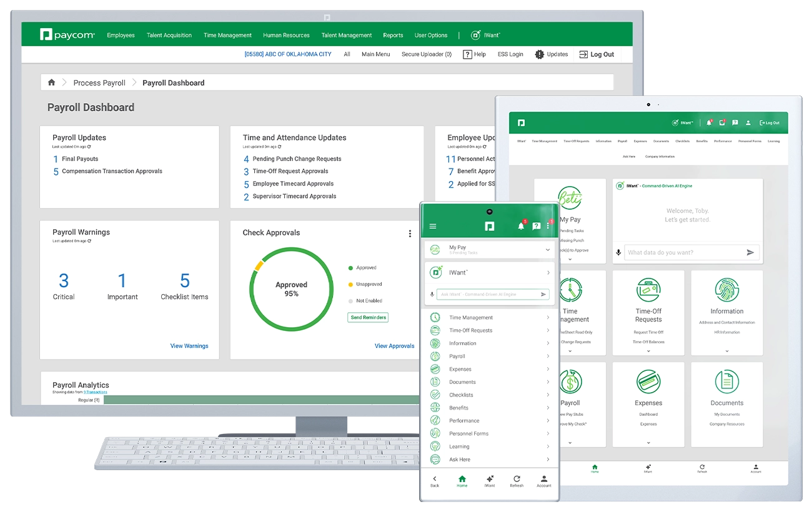Open phone three-dot overflow menu
The height and width of the screenshot is (512, 812).
(548, 226)
